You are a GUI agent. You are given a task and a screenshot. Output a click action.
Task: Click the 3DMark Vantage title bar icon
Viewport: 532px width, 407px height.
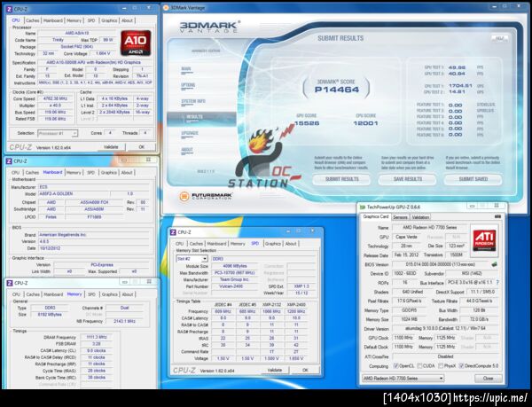tap(167, 7)
